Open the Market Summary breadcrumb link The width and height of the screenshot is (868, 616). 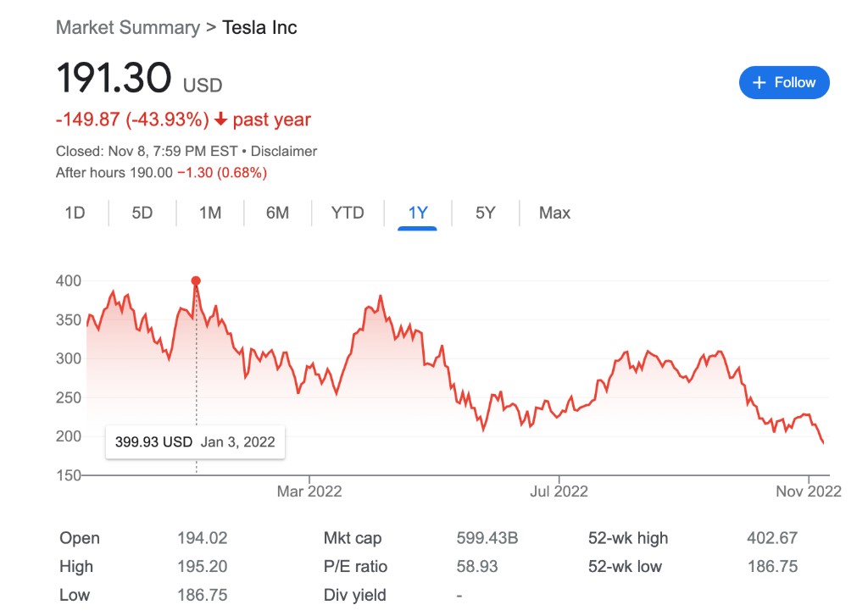click(x=128, y=27)
